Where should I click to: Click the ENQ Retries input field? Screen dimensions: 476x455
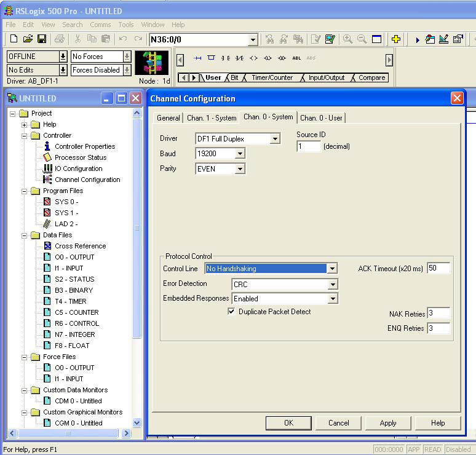438,328
